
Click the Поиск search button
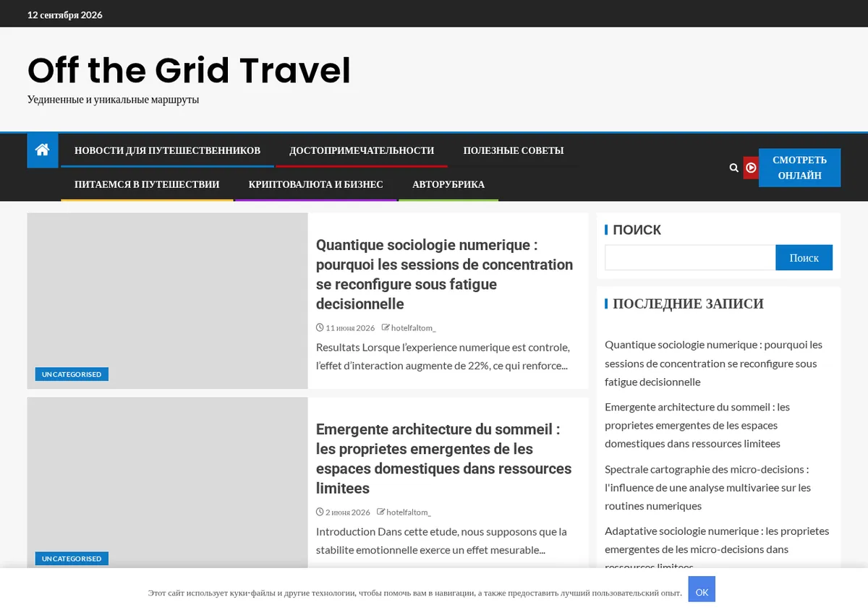pos(804,258)
